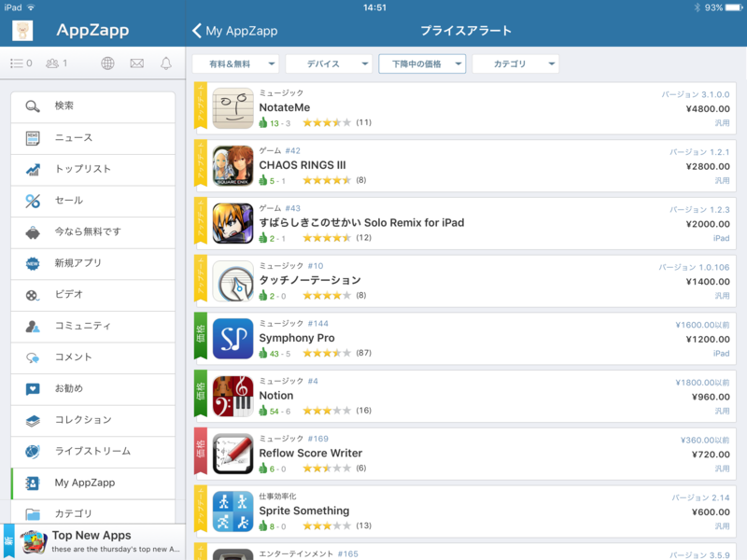Tap the ゲーム #42 category label
Viewport: 747px width, 560px height.
point(279,150)
